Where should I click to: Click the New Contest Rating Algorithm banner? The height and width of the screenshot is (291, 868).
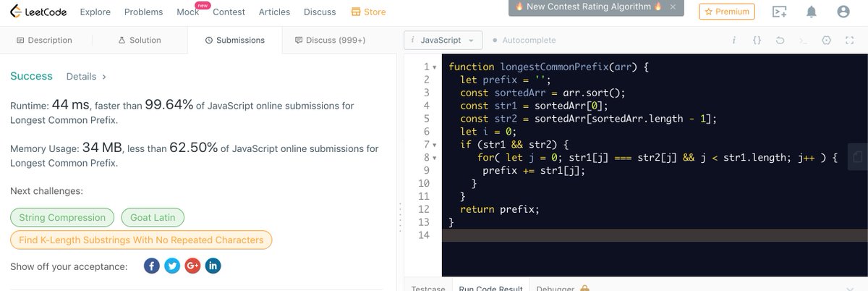coord(588,7)
